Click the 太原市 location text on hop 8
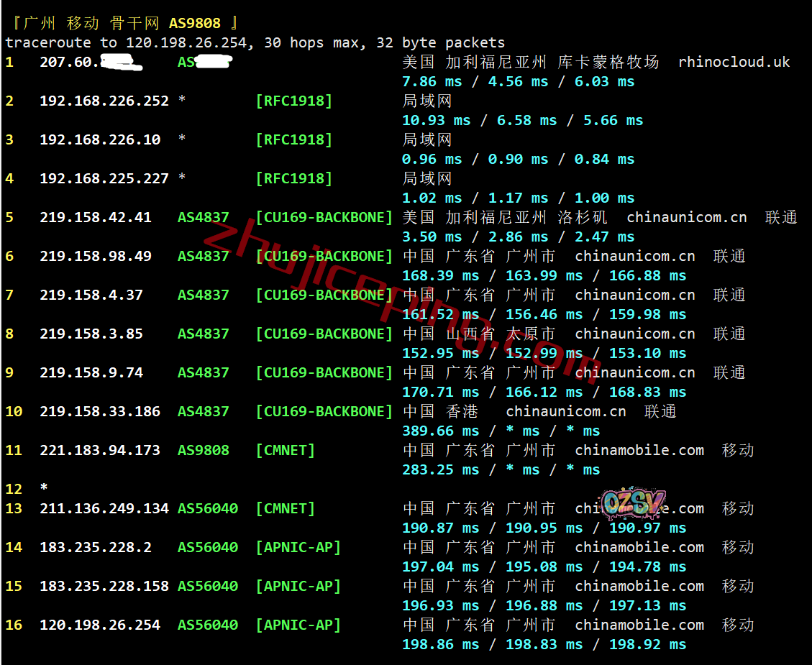 (531, 334)
